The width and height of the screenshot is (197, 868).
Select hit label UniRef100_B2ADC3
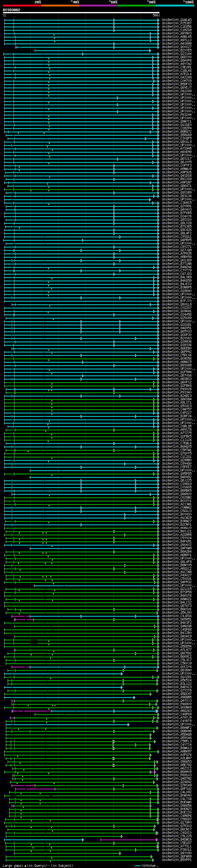click(x=177, y=396)
